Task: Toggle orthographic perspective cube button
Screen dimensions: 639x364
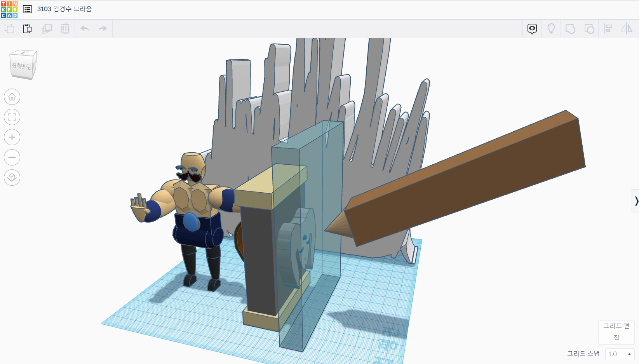Action: [12, 178]
